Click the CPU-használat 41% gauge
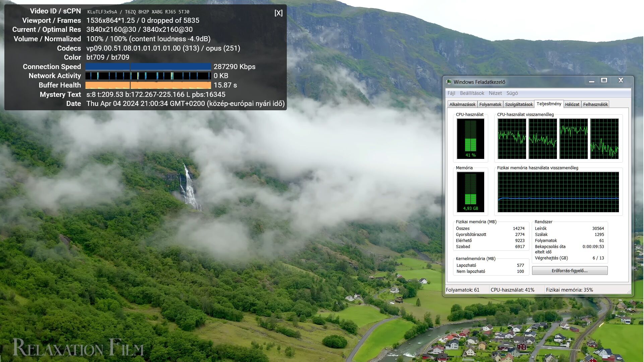Image resolution: width=644 pixels, height=362 pixels. click(470, 138)
